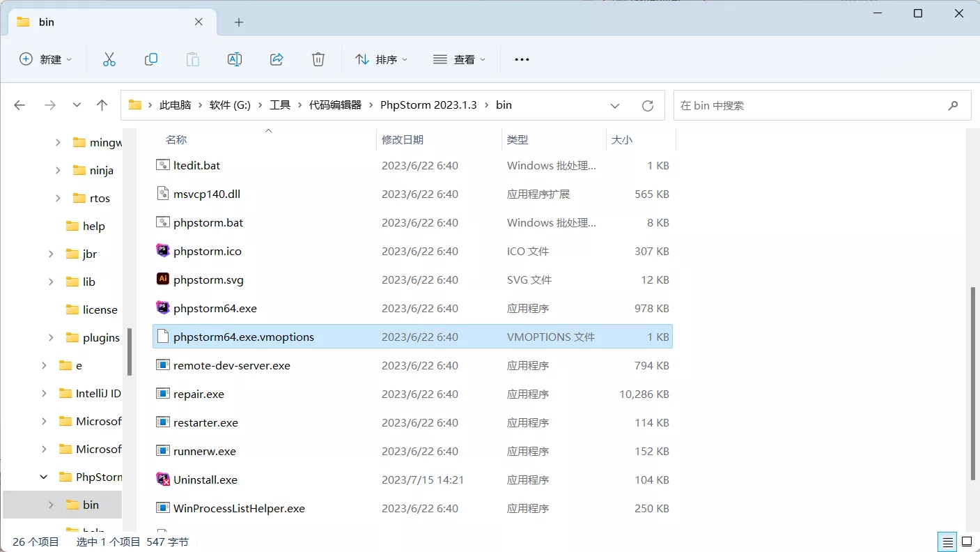
Task: Close the bin tab
Action: point(199,22)
